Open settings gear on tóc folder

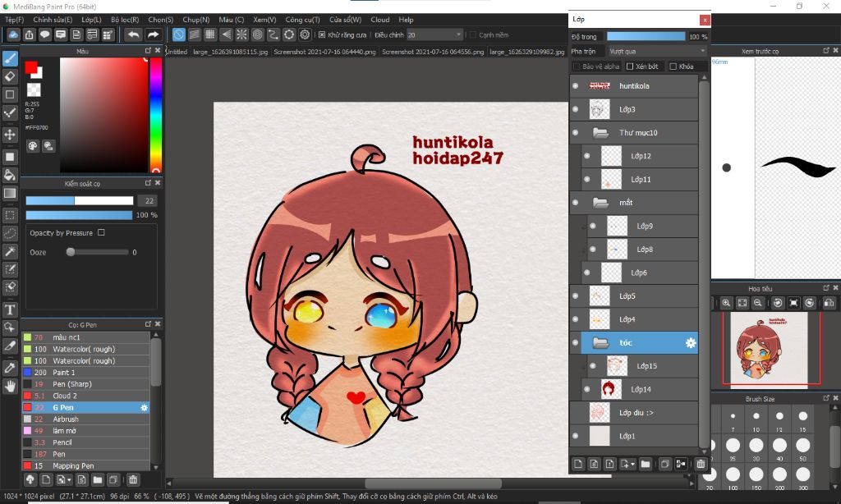[x=690, y=342]
